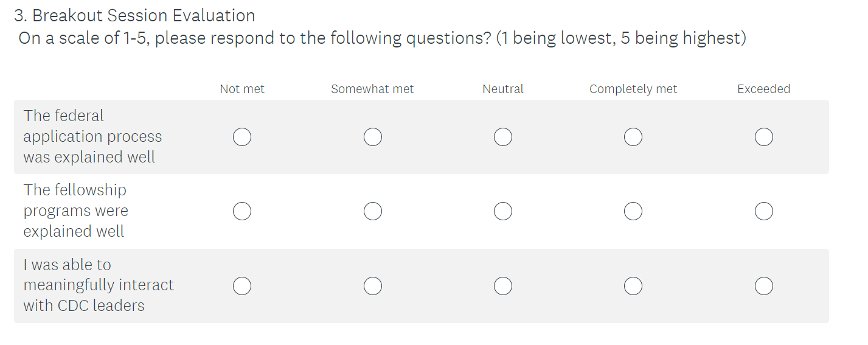Screen dimensions: 868x345
Task: Click the Exceeded column header
Action: 763,89
